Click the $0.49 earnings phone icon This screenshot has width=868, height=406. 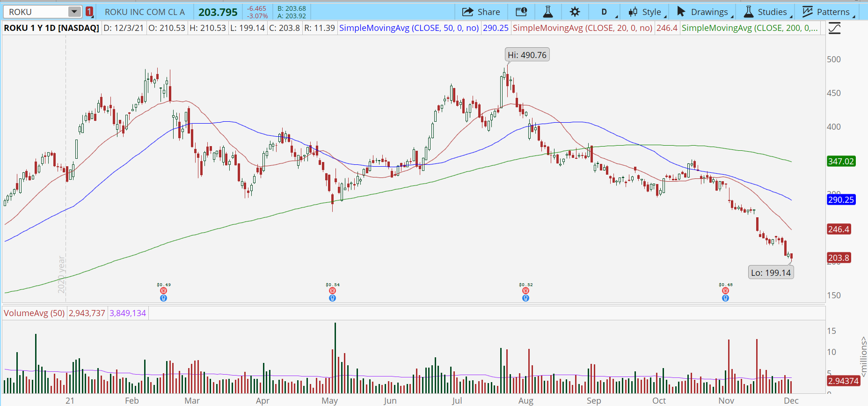point(163,291)
